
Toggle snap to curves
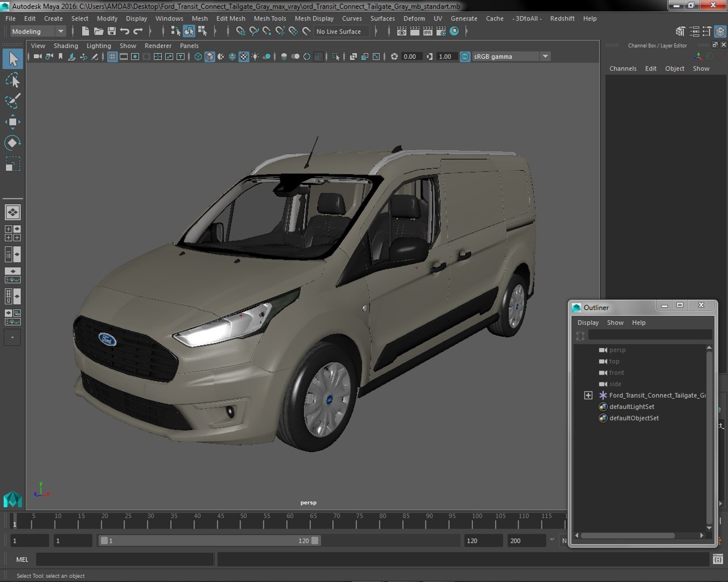click(x=254, y=31)
